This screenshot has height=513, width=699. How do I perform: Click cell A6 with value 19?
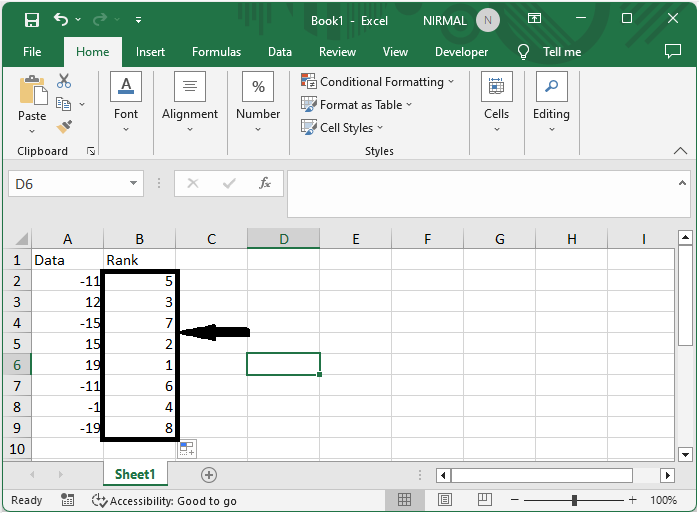point(67,365)
